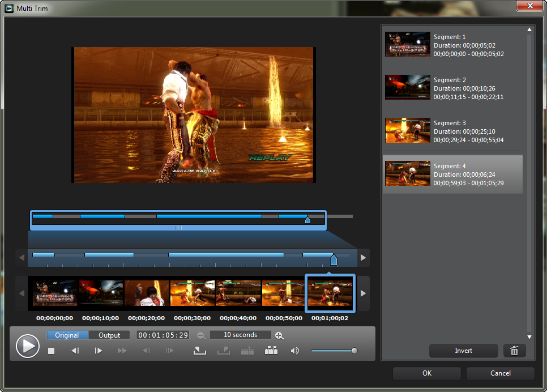Click the Invert button
The image size is (547, 392).
click(463, 351)
